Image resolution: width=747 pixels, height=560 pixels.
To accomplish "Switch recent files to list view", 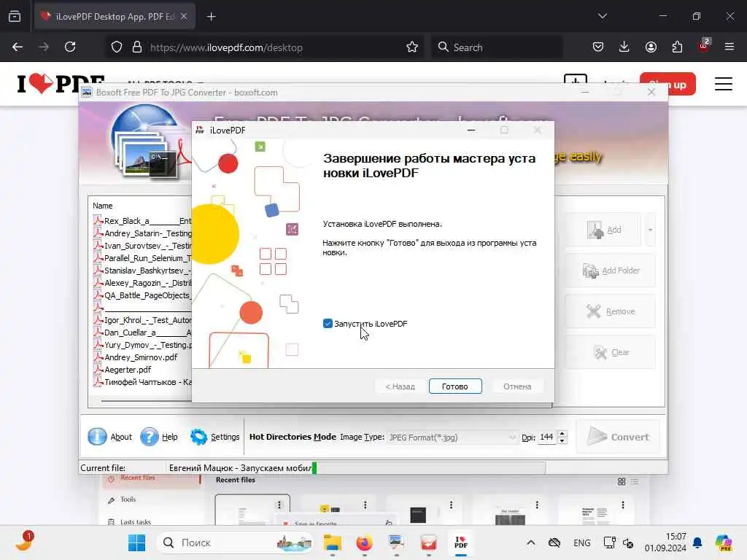I will tap(635, 482).
